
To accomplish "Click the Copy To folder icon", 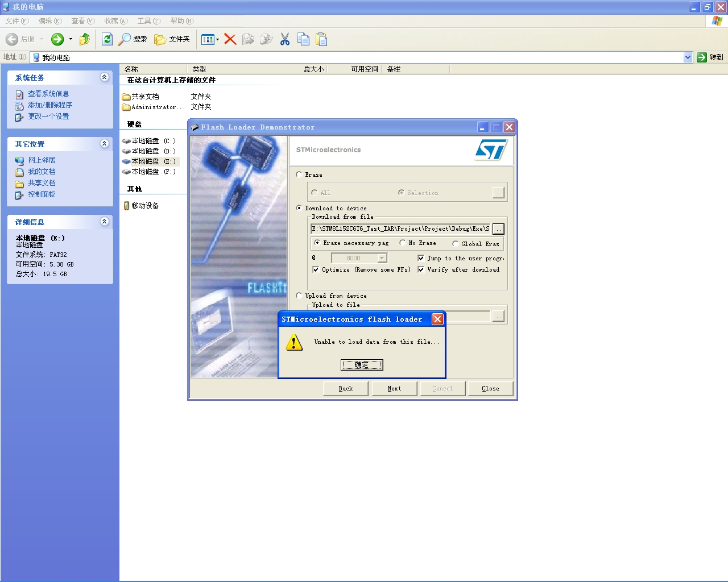I will pos(266,39).
